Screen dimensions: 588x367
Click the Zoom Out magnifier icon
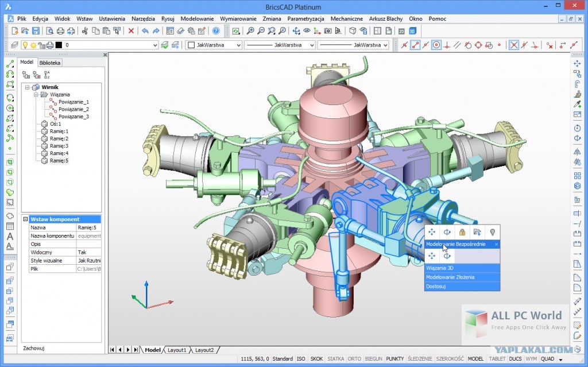pyautogui.click(x=261, y=31)
